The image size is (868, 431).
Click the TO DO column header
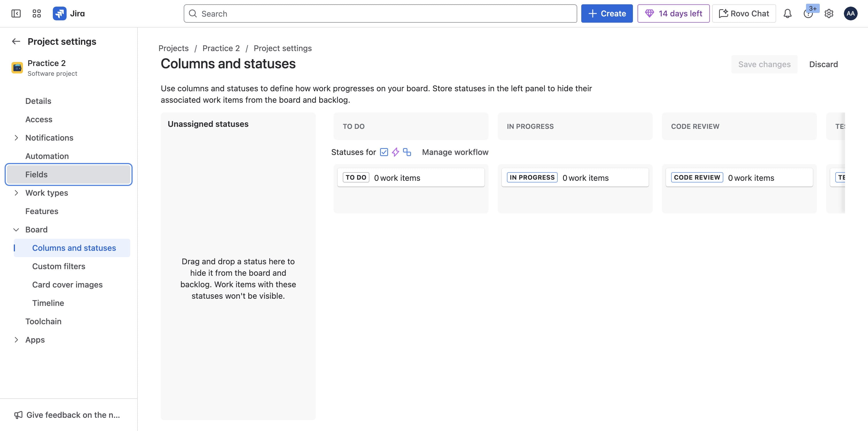coord(411,126)
